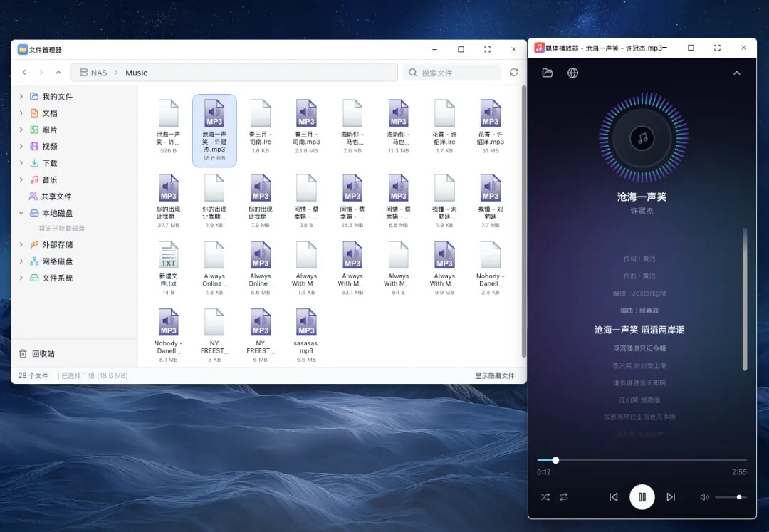Go to the previous track
The image size is (769, 532).
(613, 497)
